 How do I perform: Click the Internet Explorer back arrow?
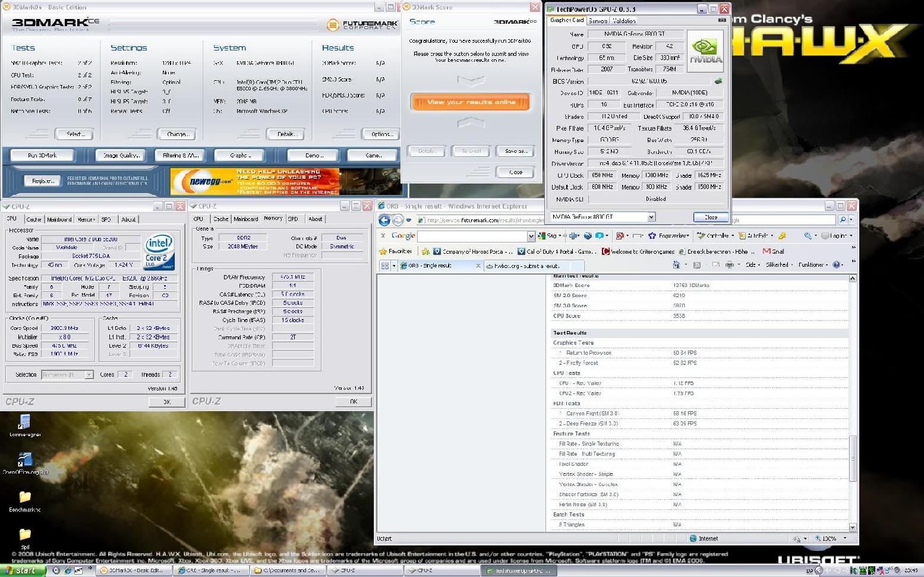[x=384, y=220]
